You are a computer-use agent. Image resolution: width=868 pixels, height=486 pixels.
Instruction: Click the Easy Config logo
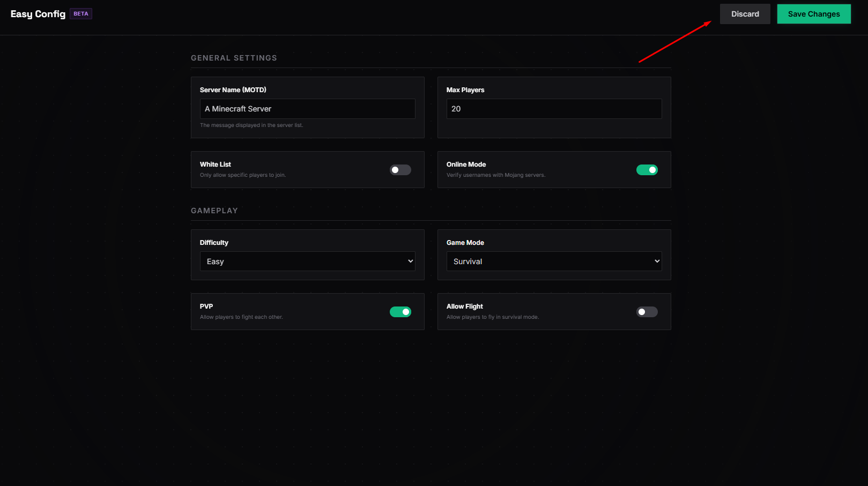pyautogui.click(x=38, y=14)
